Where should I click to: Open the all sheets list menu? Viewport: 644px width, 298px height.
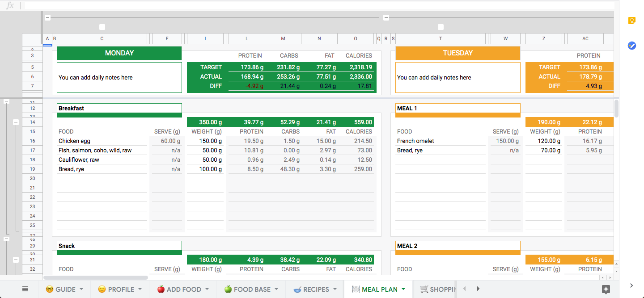tap(25, 289)
